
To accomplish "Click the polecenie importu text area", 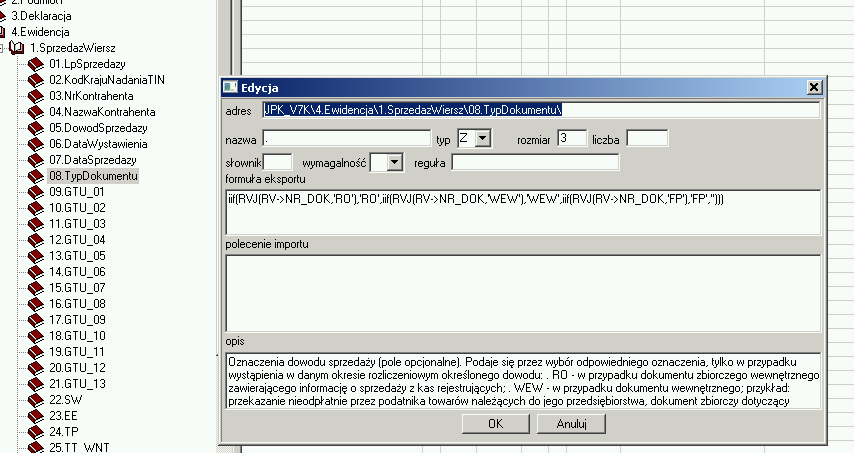I will tap(522, 292).
